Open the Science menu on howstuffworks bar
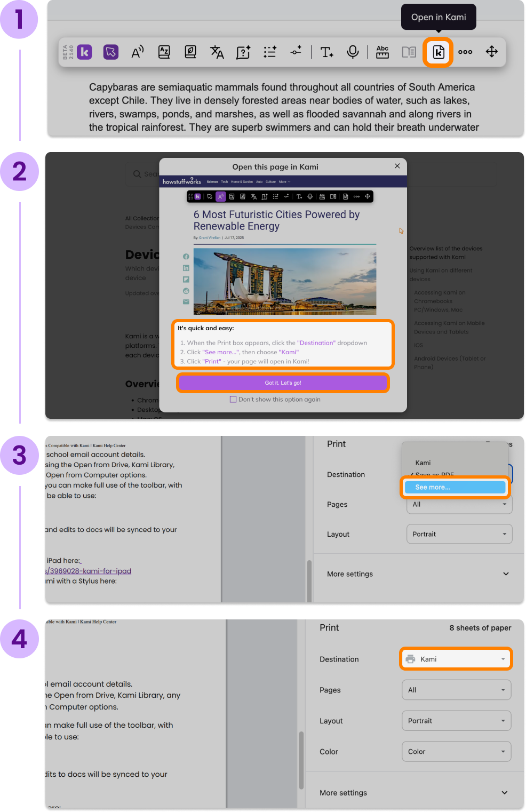Viewport: 526px width, 812px height. pyautogui.click(x=212, y=182)
